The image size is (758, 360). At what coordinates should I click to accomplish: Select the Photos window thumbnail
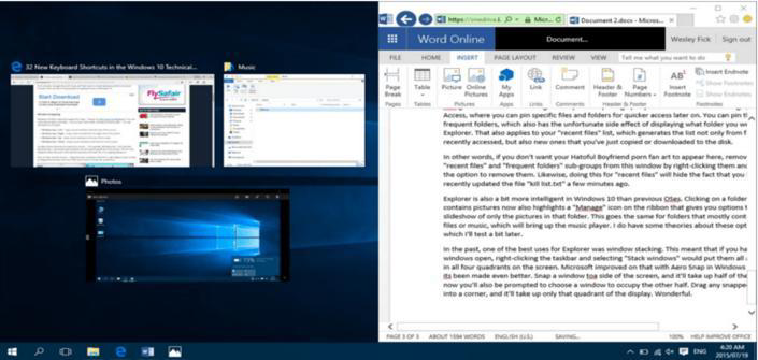tap(188, 235)
